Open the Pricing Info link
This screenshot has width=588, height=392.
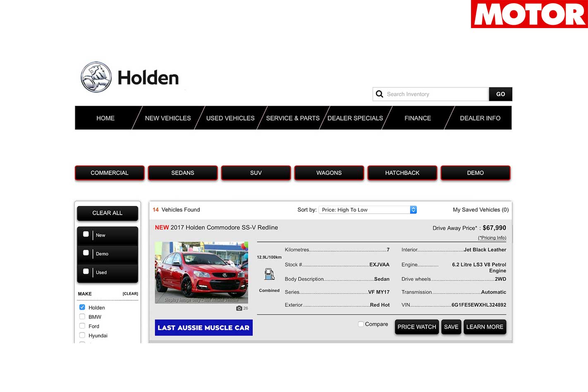[x=492, y=238]
